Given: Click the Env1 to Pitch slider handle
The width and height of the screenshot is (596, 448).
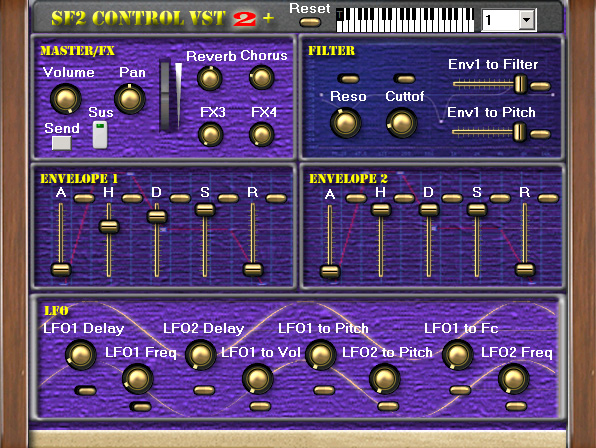Looking at the screenshot, I should [x=520, y=132].
